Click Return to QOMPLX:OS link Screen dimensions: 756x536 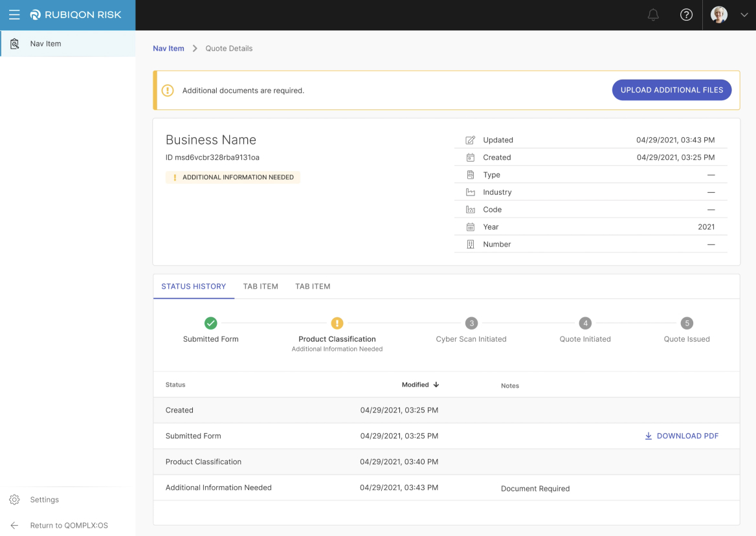pyautogui.click(x=69, y=526)
